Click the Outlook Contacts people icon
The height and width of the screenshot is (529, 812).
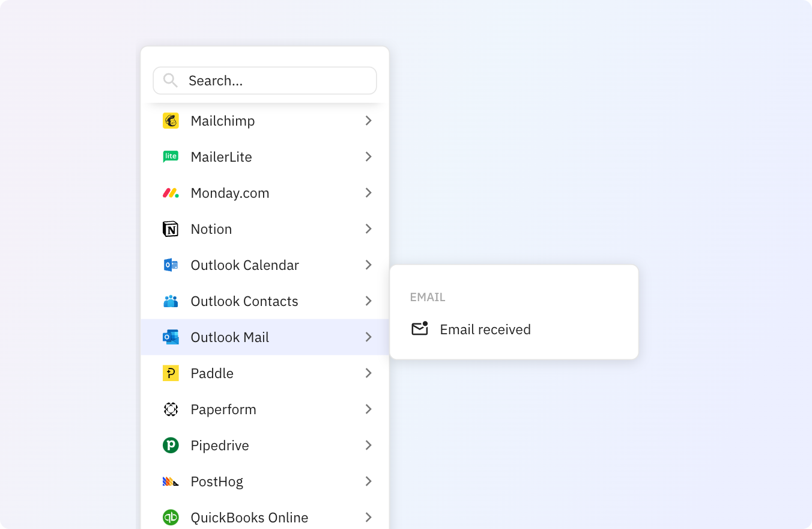[171, 301]
